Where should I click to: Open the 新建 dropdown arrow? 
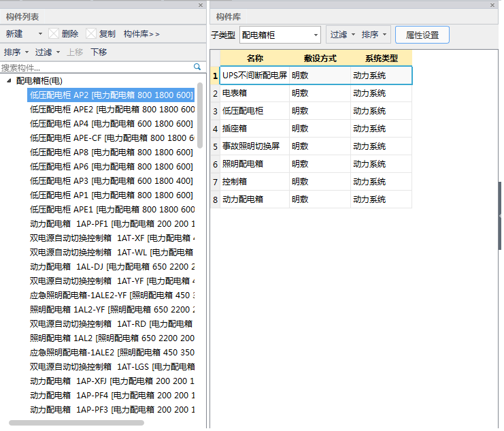(40, 34)
